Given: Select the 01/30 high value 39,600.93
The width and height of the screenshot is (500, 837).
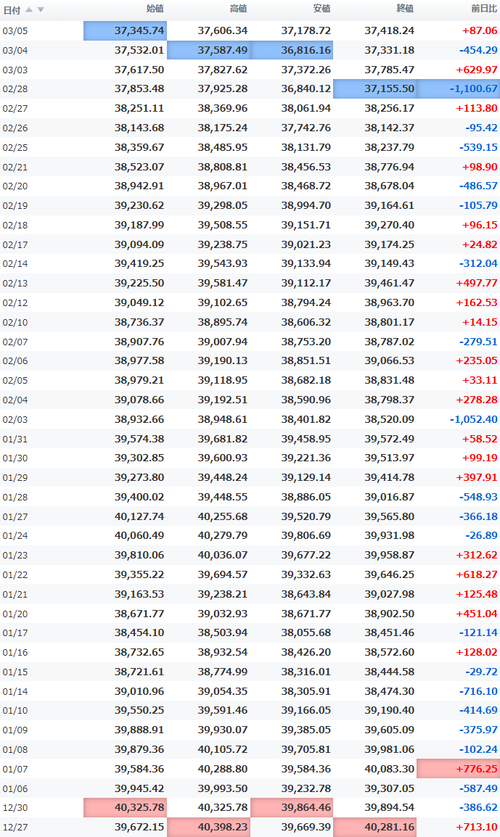Looking at the screenshot, I should [x=223, y=458].
